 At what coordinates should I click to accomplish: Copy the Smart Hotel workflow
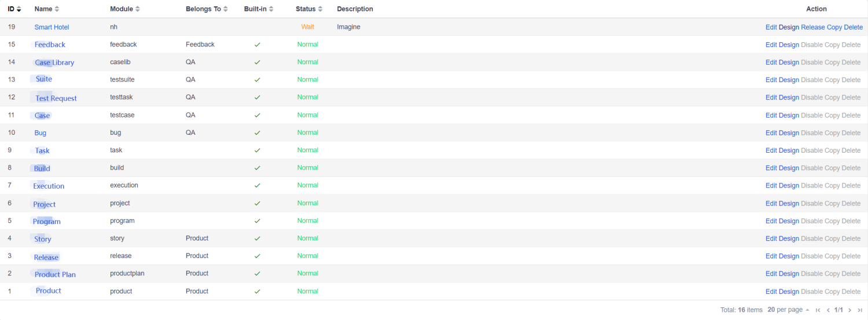(834, 27)
